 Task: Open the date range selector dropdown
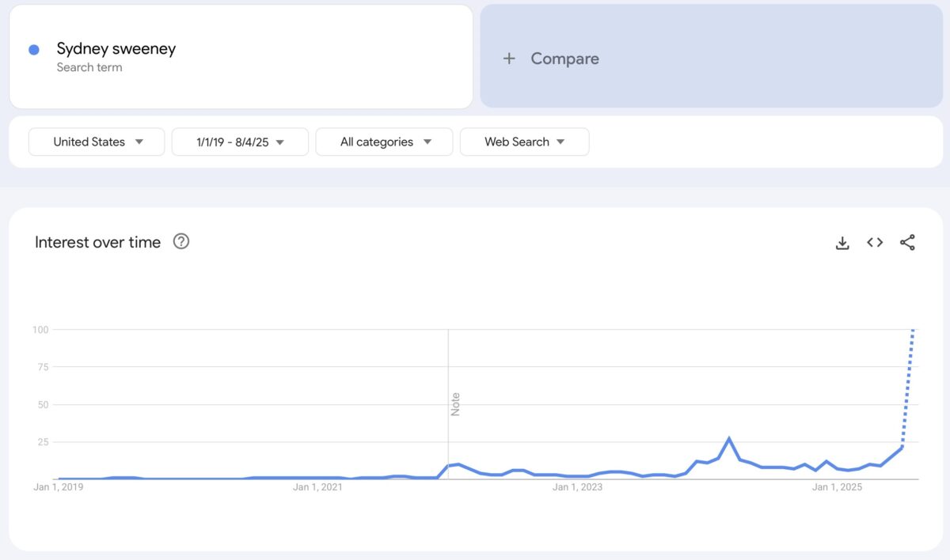239,142
